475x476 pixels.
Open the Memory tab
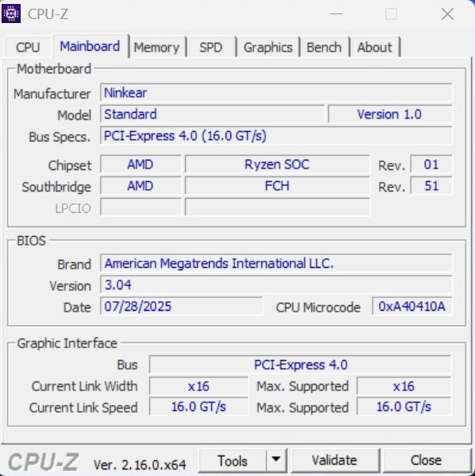point(156,48)
